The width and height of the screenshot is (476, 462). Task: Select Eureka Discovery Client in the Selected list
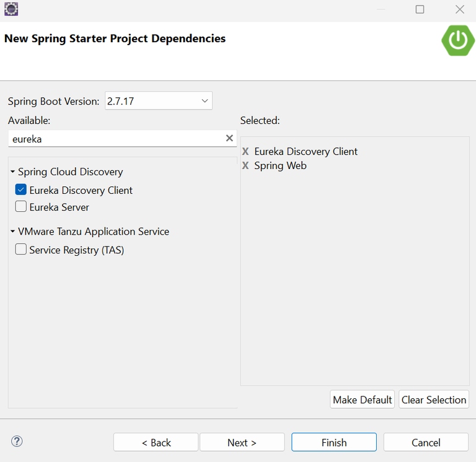tap(306, 151)
